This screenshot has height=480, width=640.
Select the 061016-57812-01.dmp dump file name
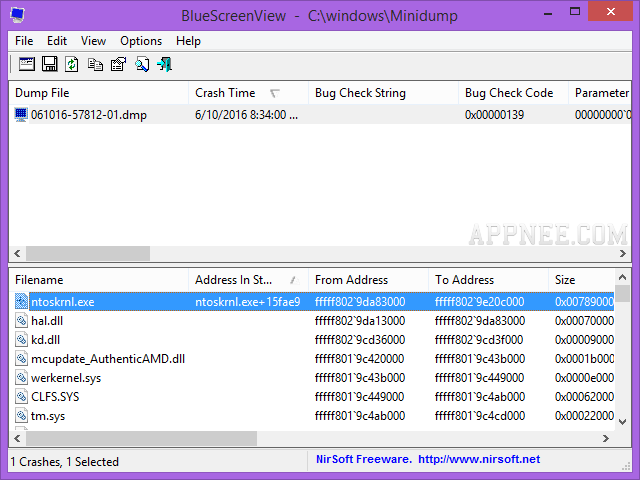coord(89,115)
